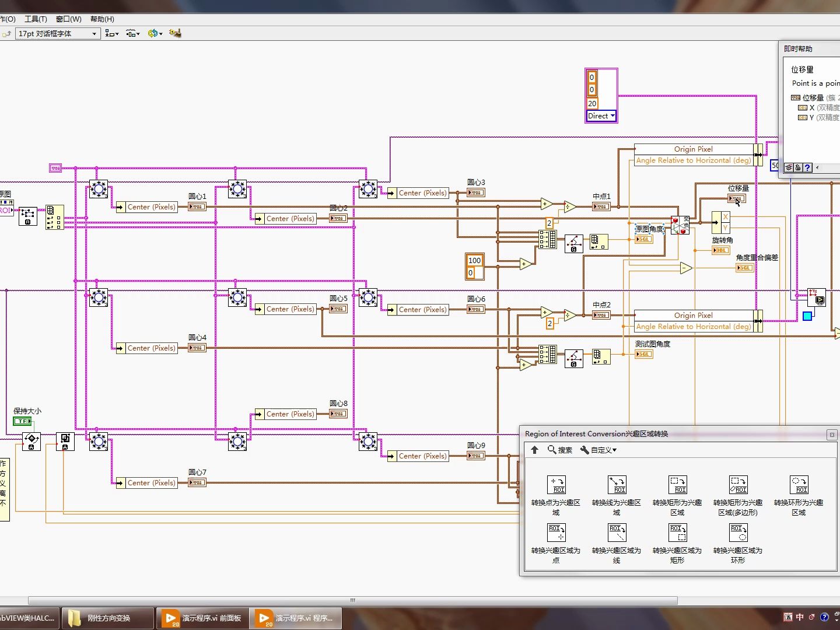The image size is (840, 630).
Task: Click the 搜索 magnifier icon in ROI palette
Action: point(551,450)
